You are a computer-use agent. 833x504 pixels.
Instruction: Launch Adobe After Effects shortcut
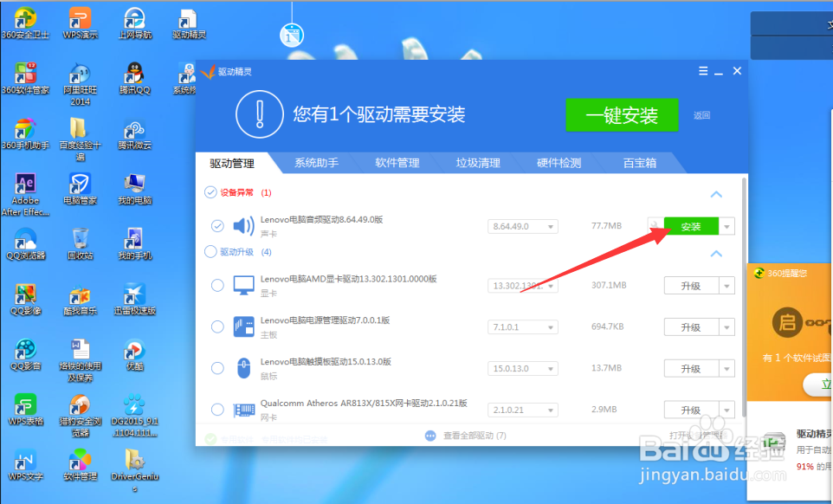25,194
